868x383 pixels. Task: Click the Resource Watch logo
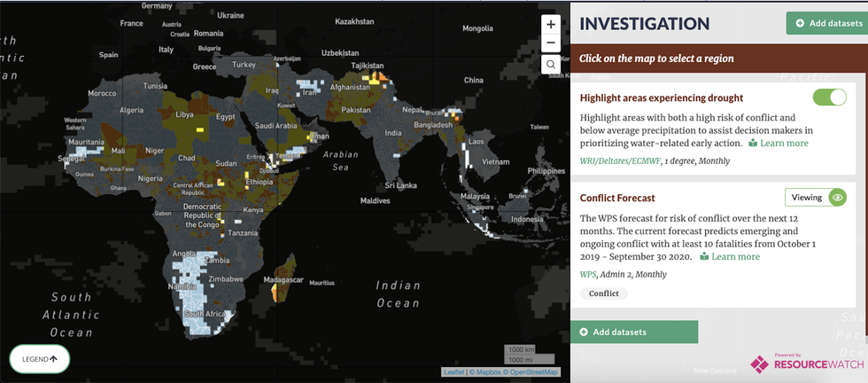point(794,363)
